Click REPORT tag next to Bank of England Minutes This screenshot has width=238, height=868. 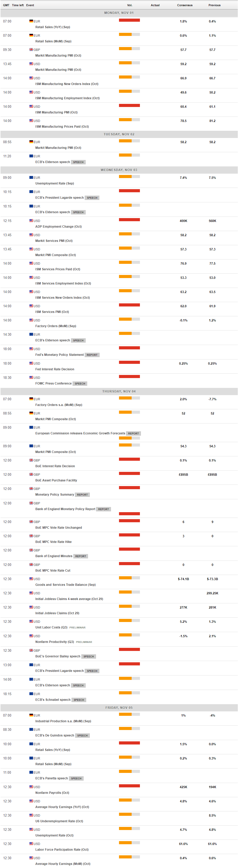tap(81, 556)
